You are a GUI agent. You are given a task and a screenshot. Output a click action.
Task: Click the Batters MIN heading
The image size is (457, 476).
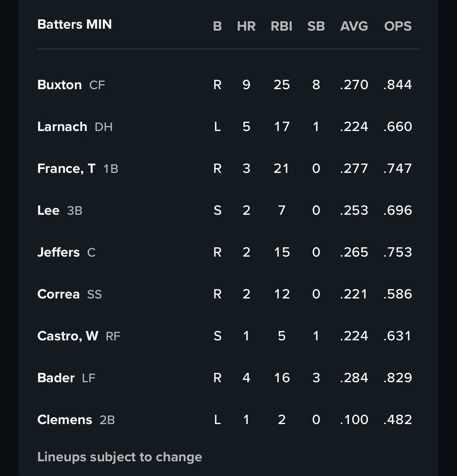click(x=74, y=24)
